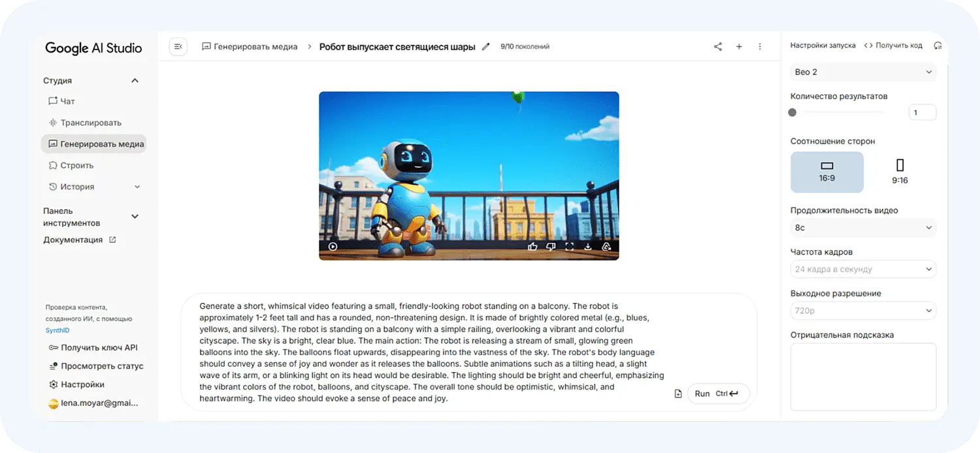This screenshot has height=453, width=980.
Task: Edit the prompt title with pencil icon
Action: 485,46
